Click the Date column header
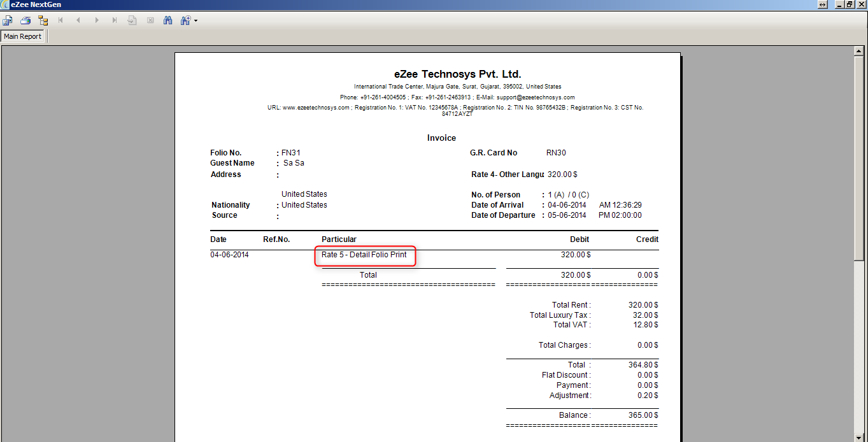This screenshot has height=442, width=868. [x=218, y=239]
